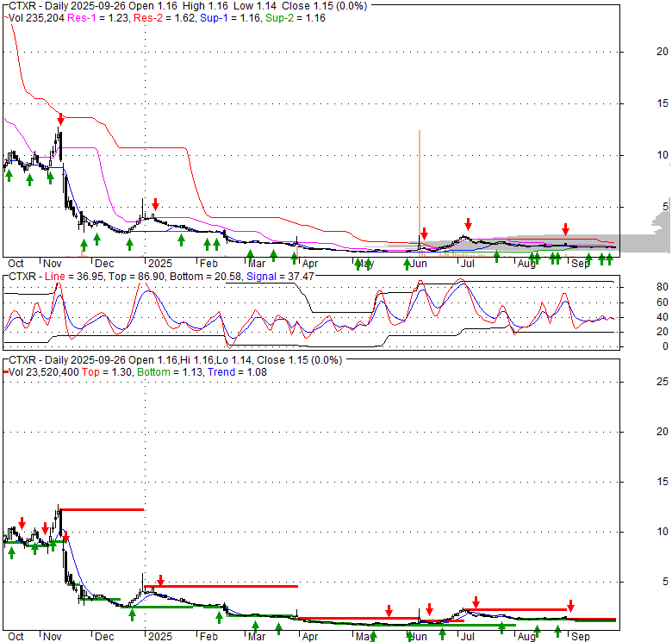Select the 'Bottom = 1.13' label in the lower chart
This screenshot has width=672, height=642.
tap(170, 372)
